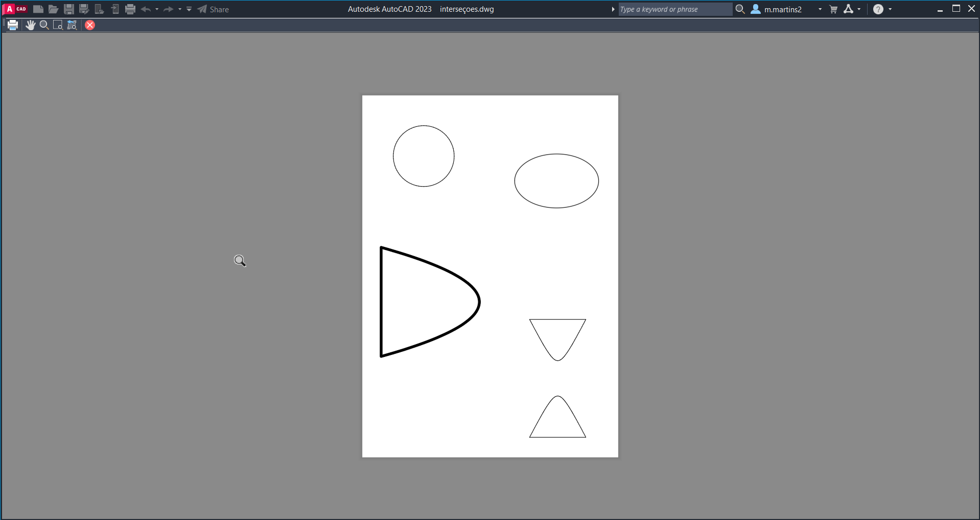This screenshot has height=520, width=980.
Task: Click the m.martins2 user account
Action: 776,9
